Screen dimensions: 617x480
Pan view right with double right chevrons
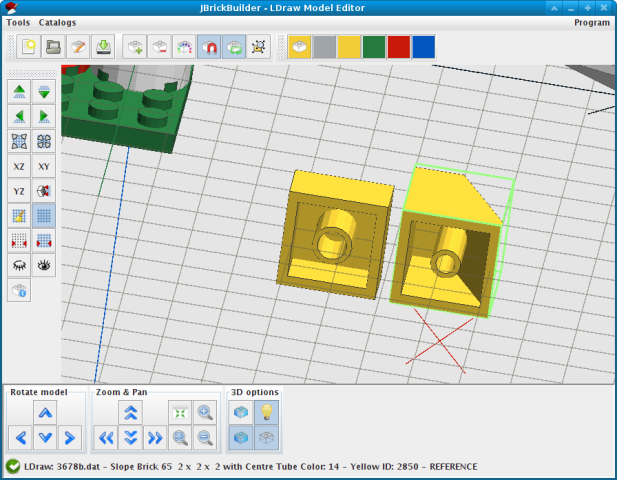coord(155,437)
